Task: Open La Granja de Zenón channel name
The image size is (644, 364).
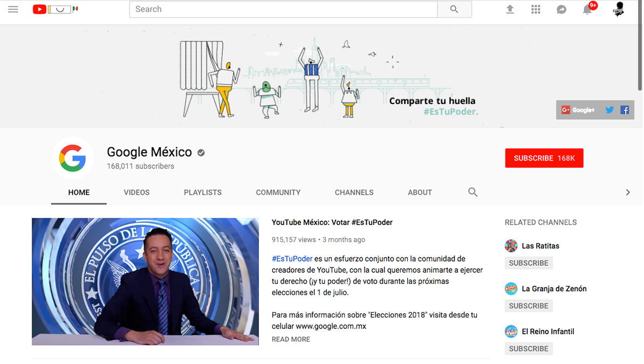Action: [554, 289]
